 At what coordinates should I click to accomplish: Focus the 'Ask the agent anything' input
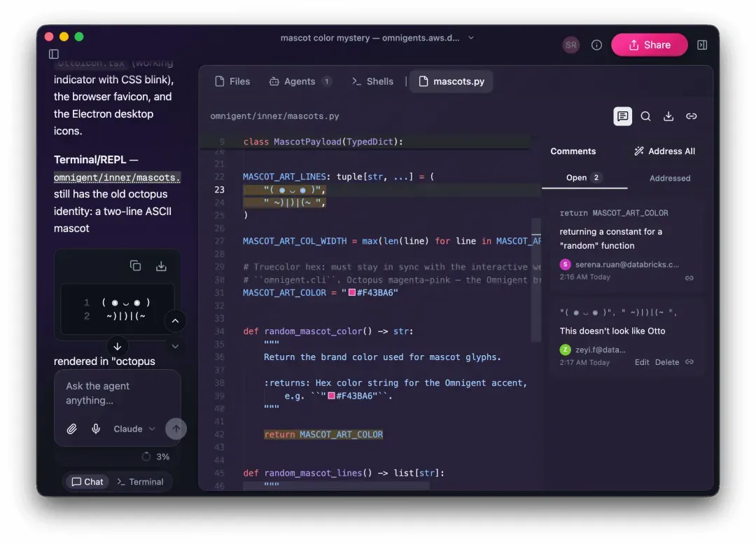(117, 394)
